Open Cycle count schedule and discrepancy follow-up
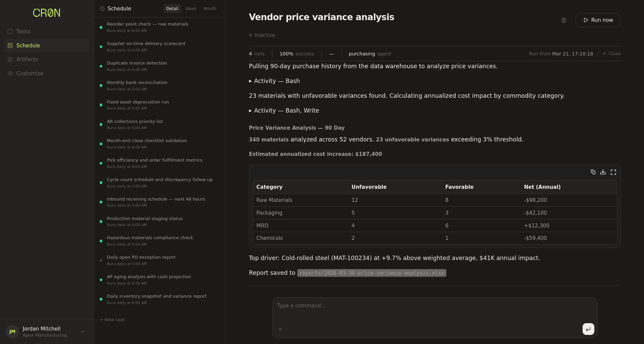The image size is (644, 344). click(159, 183)
